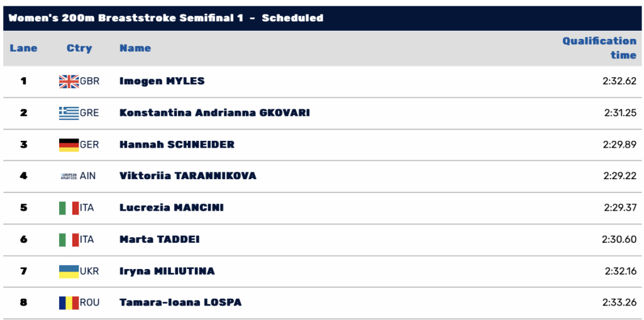The height and width of the screenshot is (320, 644).
Task: Click the Great Britain flag icon
Action: 69,81
